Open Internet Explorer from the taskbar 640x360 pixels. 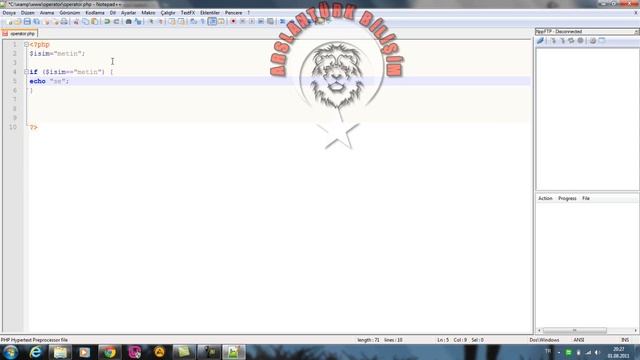tap(36, 352)
